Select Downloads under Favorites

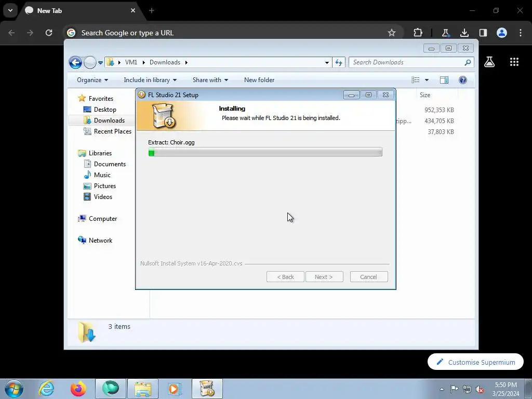109,120
